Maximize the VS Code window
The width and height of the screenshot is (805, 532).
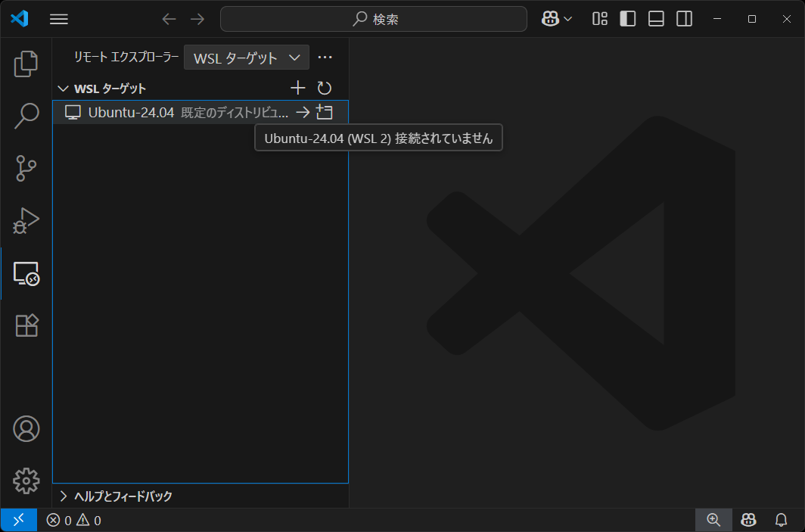point(752,19)
